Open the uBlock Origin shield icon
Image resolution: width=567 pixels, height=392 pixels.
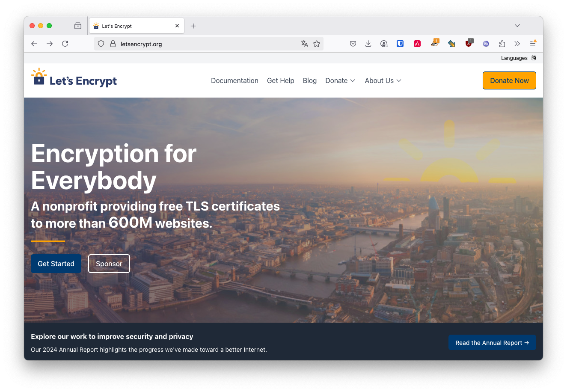point(469,43)
